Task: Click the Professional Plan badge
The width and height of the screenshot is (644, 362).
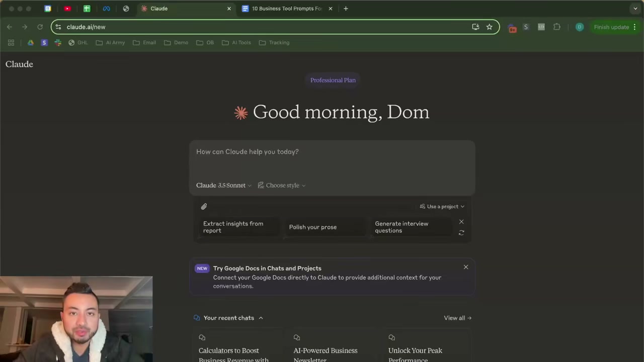Action: tap(333, 80)
